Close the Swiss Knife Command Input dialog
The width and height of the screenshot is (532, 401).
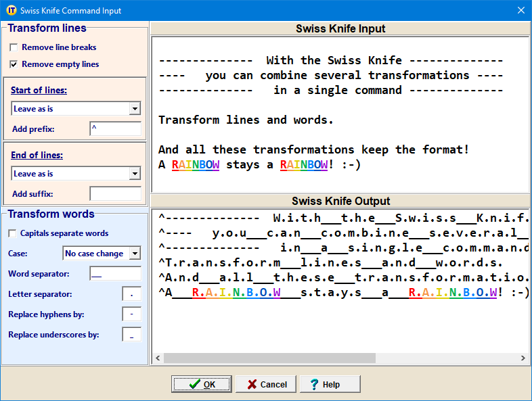(x=520, y=10)
